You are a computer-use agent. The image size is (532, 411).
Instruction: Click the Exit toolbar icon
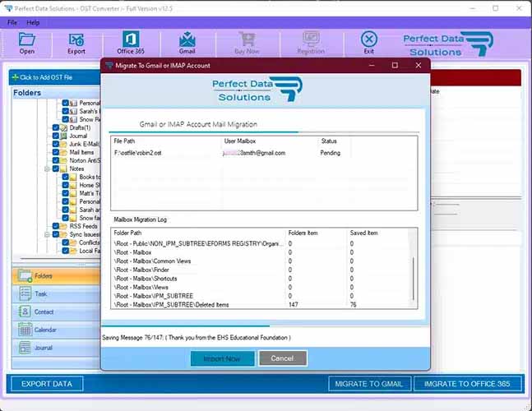pos(369,39)
